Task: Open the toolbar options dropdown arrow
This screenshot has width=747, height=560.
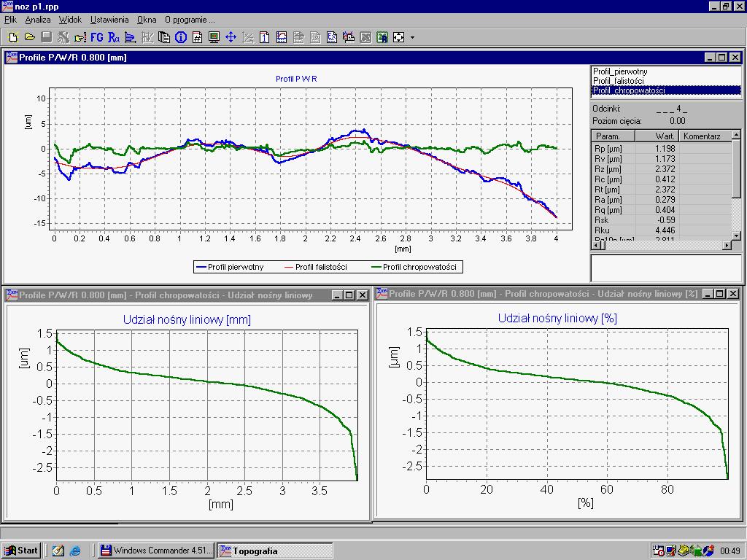Action: pyautogui.click(x=412, y=37)
